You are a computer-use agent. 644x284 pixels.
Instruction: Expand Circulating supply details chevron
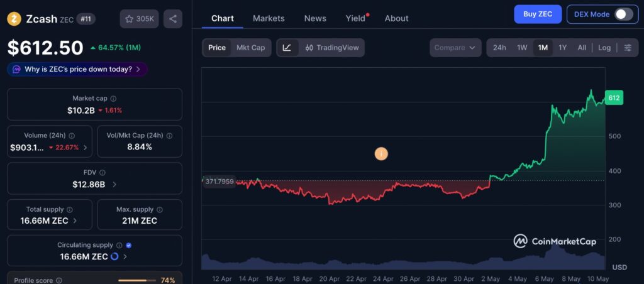coord(125,256)
